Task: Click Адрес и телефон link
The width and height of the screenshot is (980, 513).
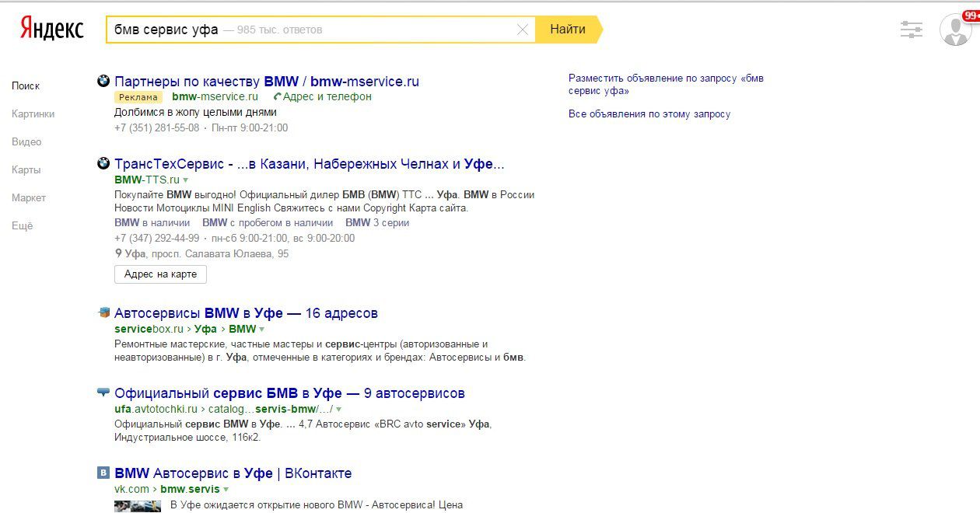Action: [x=327, y=97]
